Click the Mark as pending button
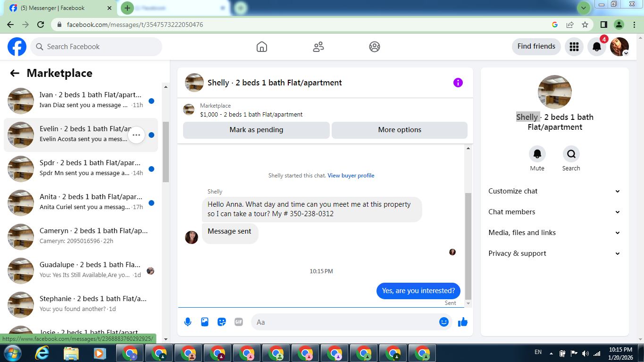 pyautogui.click(x=256, y=130)
